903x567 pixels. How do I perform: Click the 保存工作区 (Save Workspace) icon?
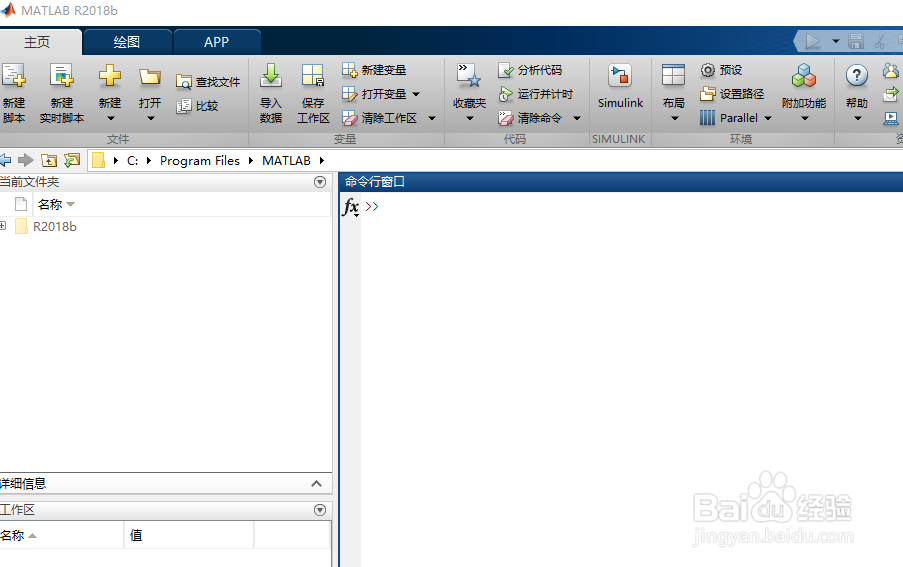[313, 75]
